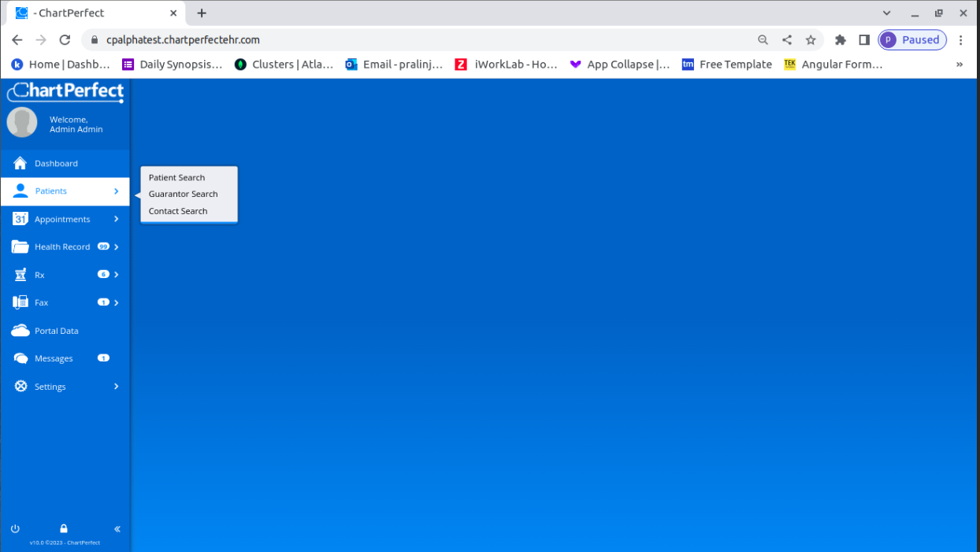The height and width of the screenshot is (552, 980).
Task: Open App Collapse bookmark
Action: [x=620, y=65]
